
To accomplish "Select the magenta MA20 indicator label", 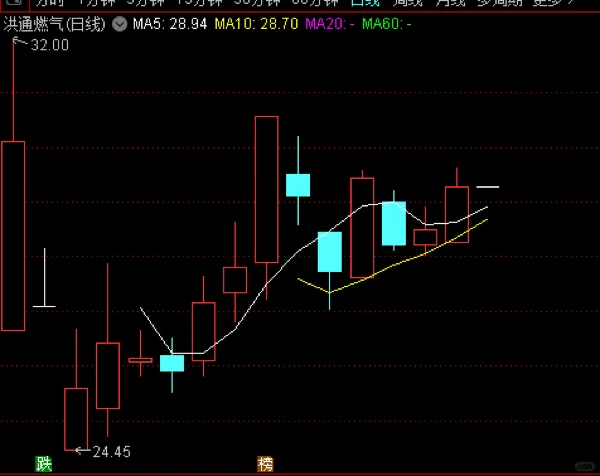I will click(x=330, y=24).
